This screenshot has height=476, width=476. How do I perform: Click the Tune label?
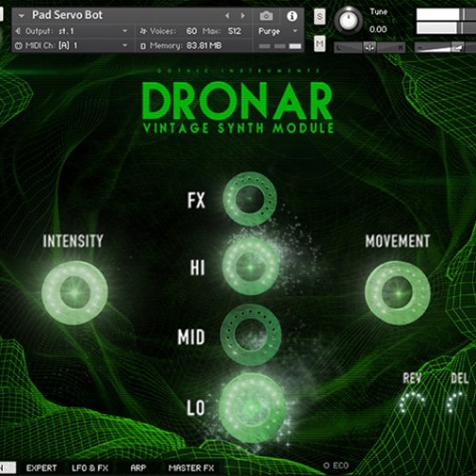pos(379,11)
